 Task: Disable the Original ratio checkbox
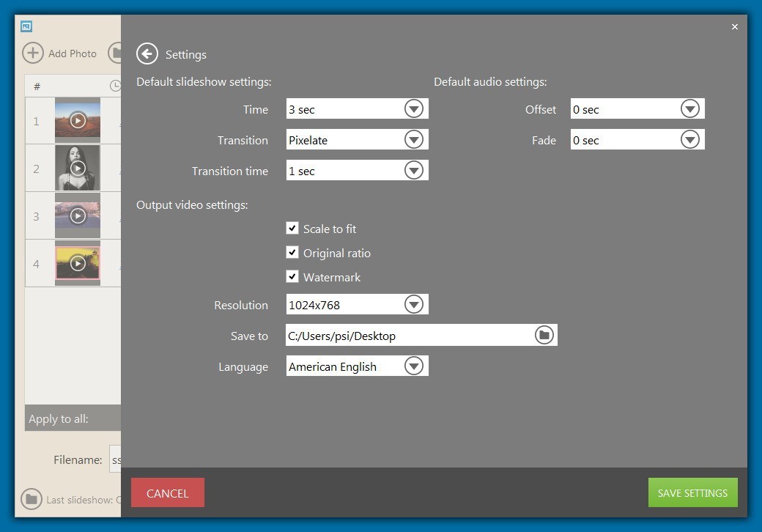tap(292, 252)
